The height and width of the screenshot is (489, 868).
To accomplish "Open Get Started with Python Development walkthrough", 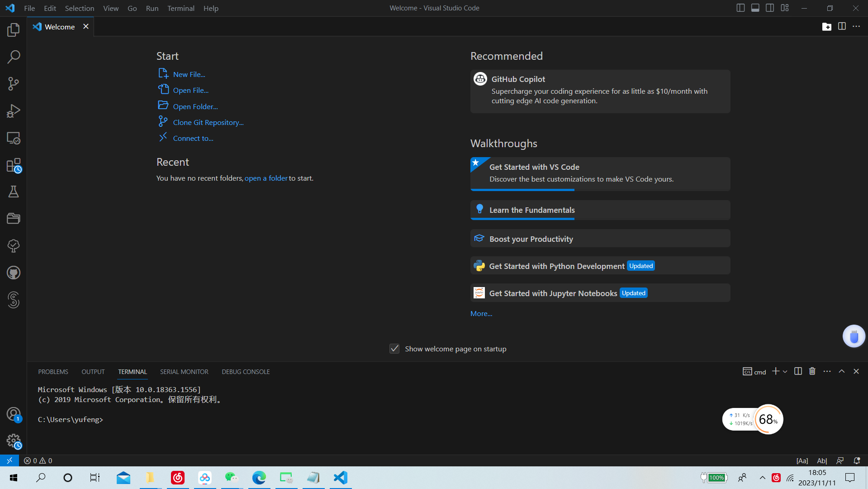I will point(600,266).
